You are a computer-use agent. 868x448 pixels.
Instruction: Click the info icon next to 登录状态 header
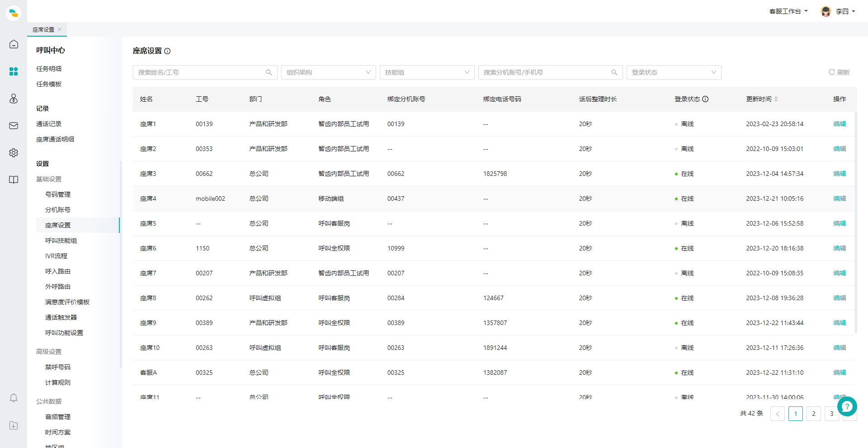705,99
